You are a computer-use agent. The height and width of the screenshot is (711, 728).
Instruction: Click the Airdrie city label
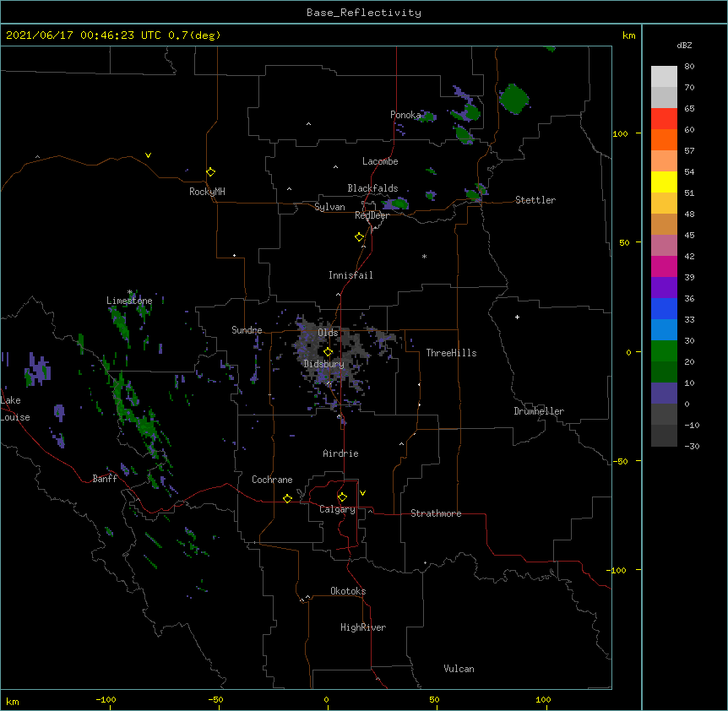[x=341, y=453]
